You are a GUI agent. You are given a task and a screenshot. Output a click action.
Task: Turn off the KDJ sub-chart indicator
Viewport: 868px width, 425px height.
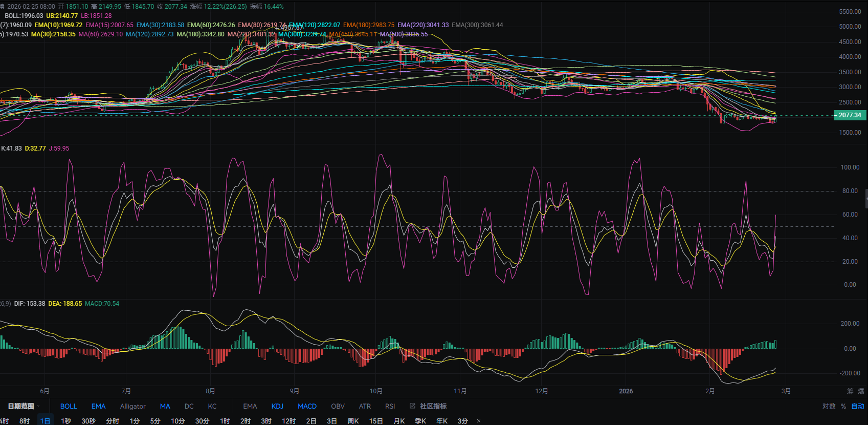tap(277, 406)
